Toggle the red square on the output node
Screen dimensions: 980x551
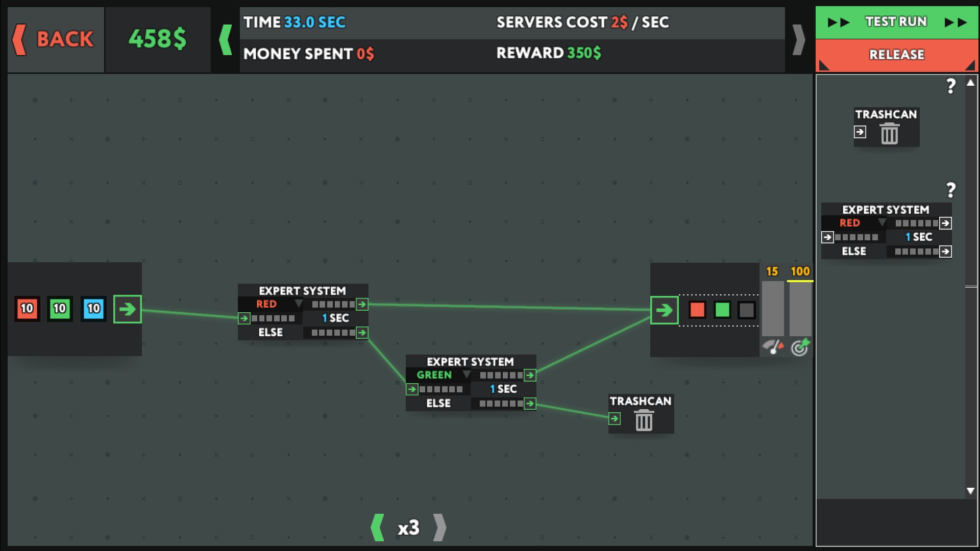(698, 310)
